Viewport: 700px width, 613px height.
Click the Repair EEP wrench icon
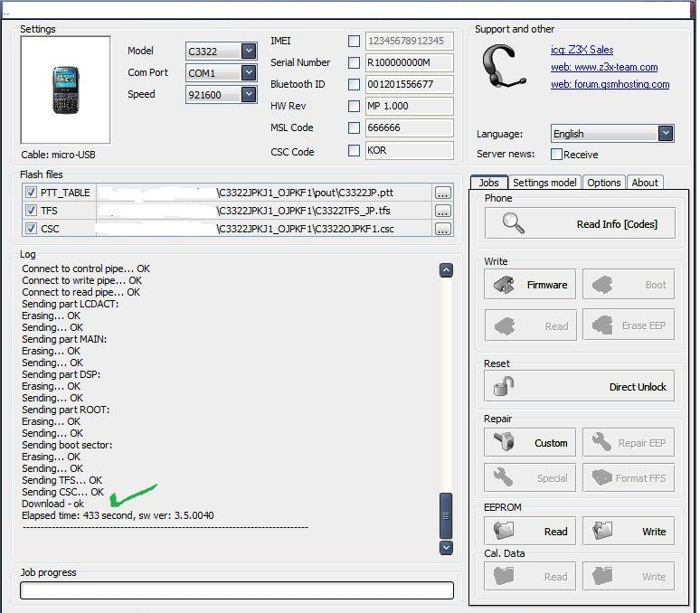(x=601, y=442)
